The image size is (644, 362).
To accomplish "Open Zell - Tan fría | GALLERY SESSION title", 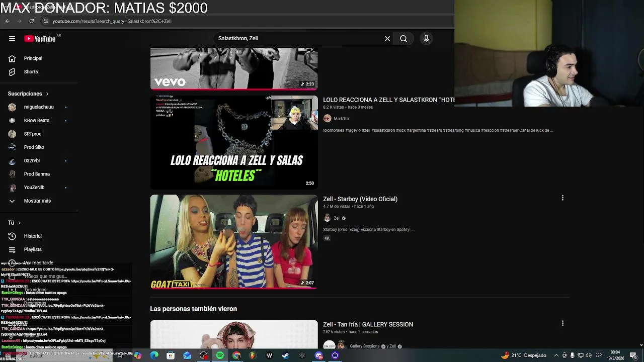I will [368, 325].
